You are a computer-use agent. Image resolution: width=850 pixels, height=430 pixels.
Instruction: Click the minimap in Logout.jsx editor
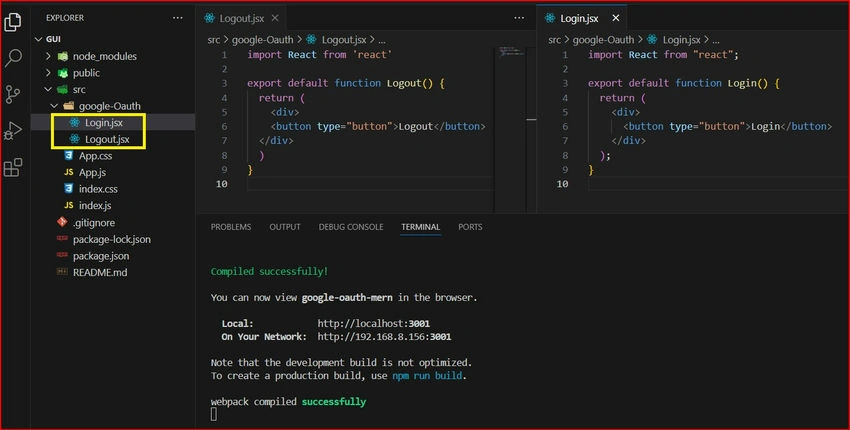[510, 129]
